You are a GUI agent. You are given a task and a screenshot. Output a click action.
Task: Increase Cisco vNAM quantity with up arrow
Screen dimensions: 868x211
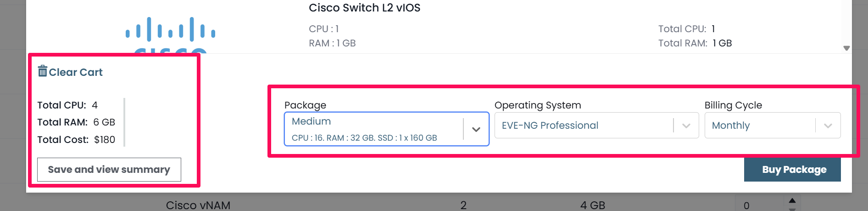(x=792, y=200)
